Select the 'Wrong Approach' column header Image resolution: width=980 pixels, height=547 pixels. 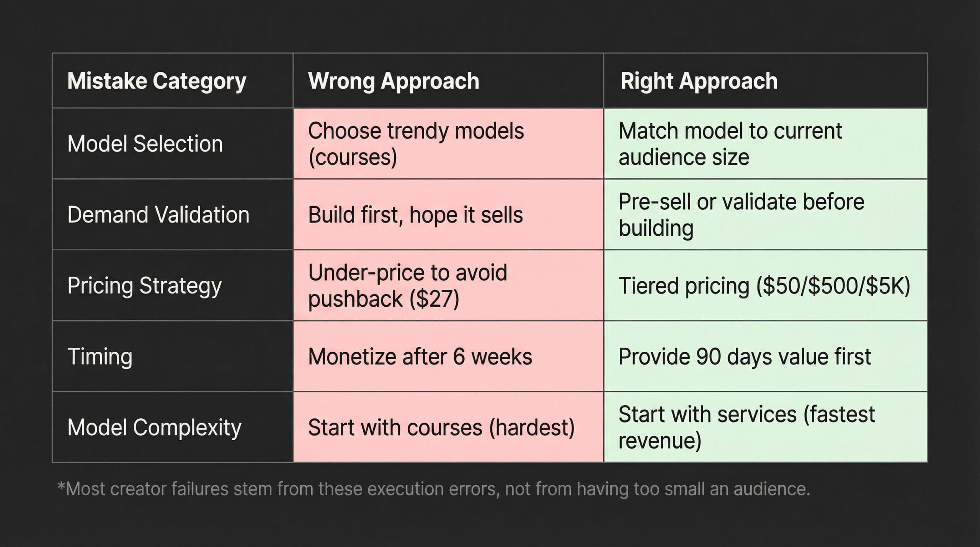(x=394, y=81)
